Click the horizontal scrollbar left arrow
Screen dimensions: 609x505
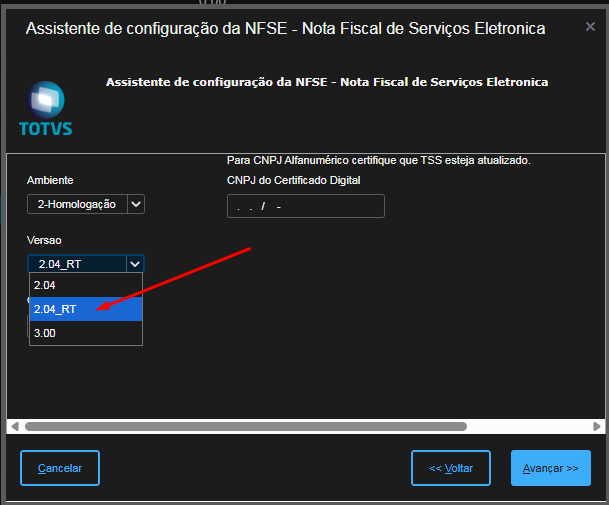(x=15, y=427)
